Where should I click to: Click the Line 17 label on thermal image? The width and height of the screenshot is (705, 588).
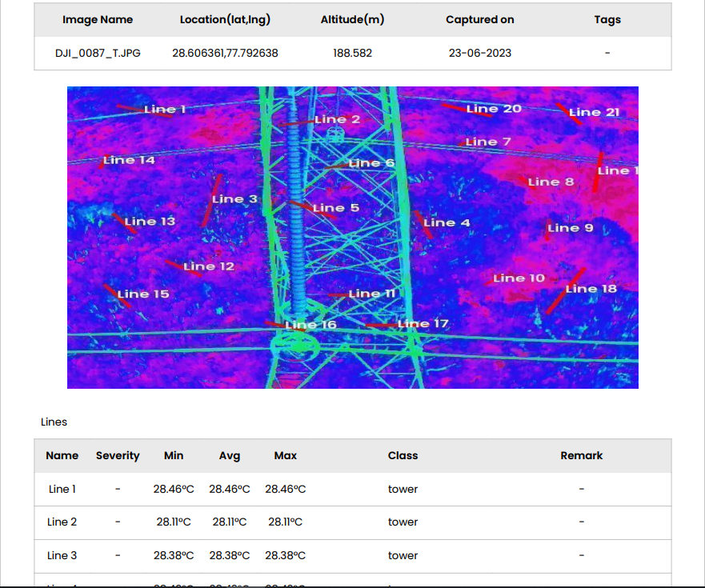423,324
